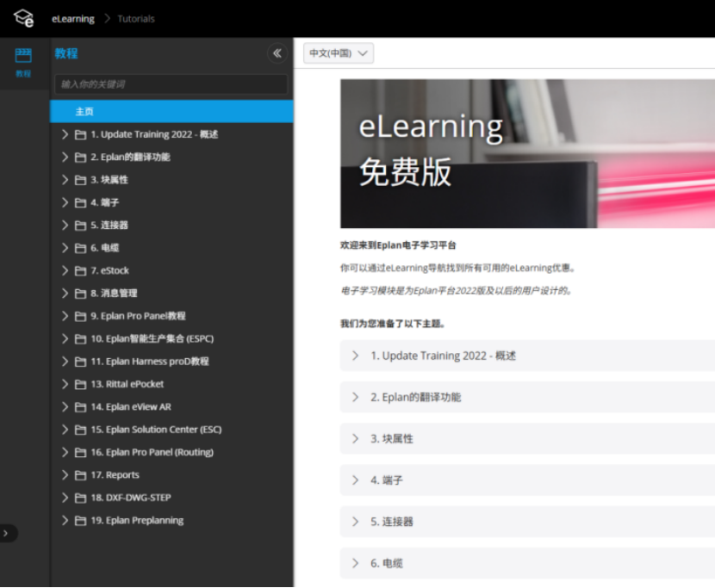Click the 我们为您准备了以下主题 text
Screen dimensions: 715x588
[393, 324]
